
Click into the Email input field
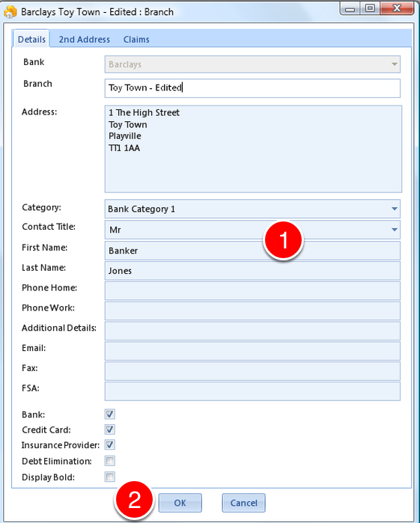tap(252, 351)
